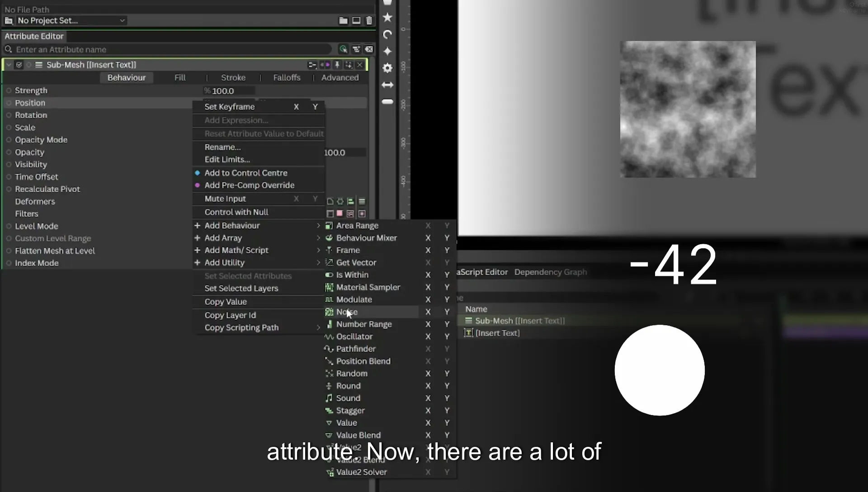Select the Behaviour tab

[x=127, y=77]
